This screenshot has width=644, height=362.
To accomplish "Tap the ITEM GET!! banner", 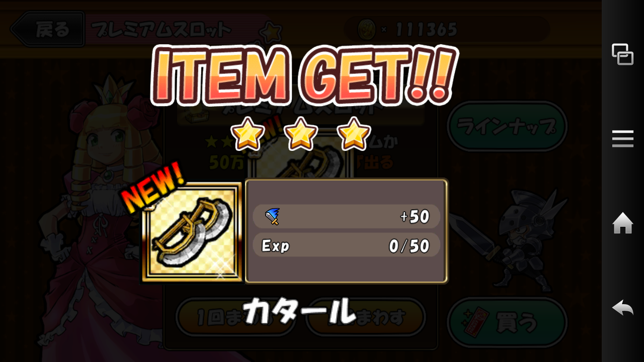I will (304, 75).
